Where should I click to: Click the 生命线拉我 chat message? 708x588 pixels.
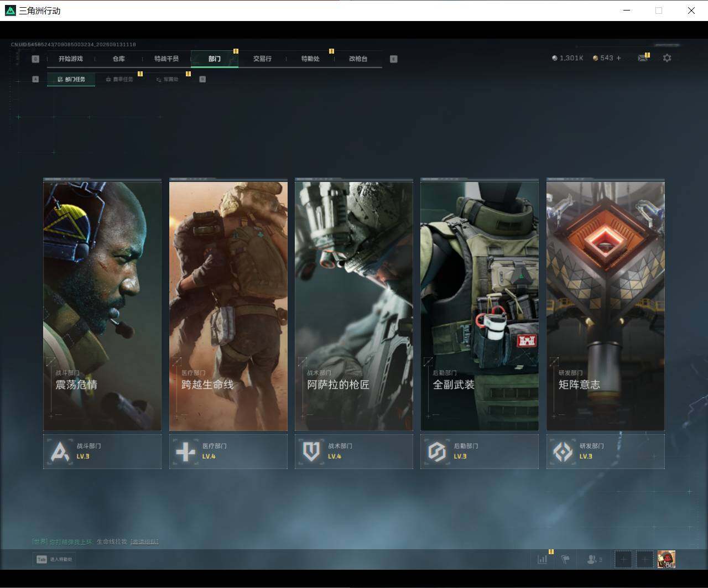coord(112,542)
